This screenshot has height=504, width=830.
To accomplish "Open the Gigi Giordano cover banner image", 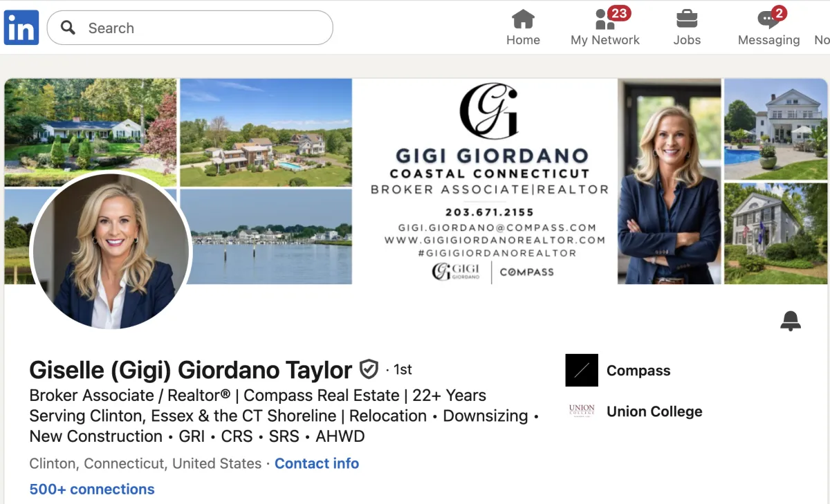I will click(416, 181).
